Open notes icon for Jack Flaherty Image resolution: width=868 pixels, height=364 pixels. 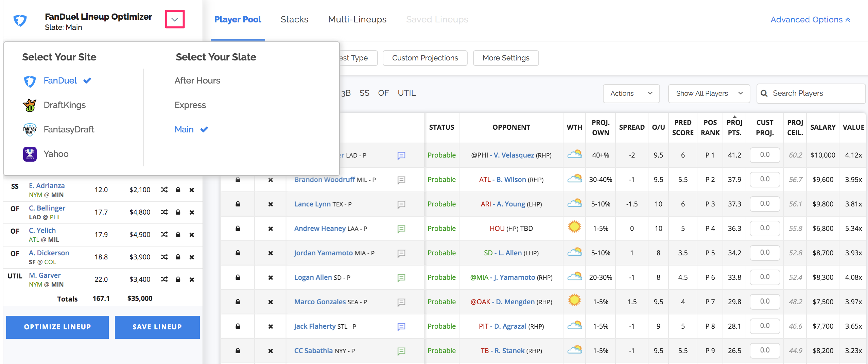tap(401, 327)
